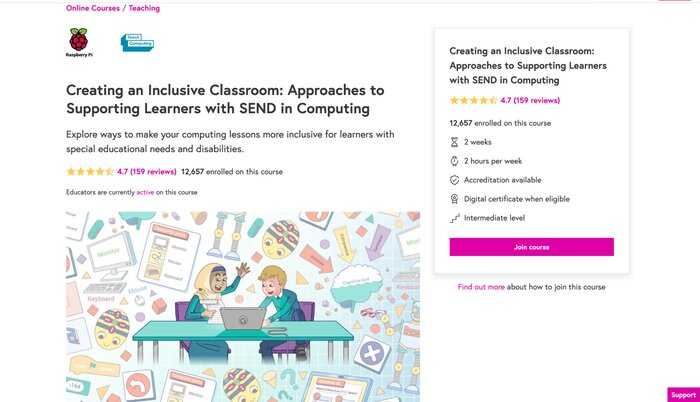The image size is (700, 402).
Task: Open 4.7 (159 reviews) link in sidebar
Action: click(x=530, y=100)
